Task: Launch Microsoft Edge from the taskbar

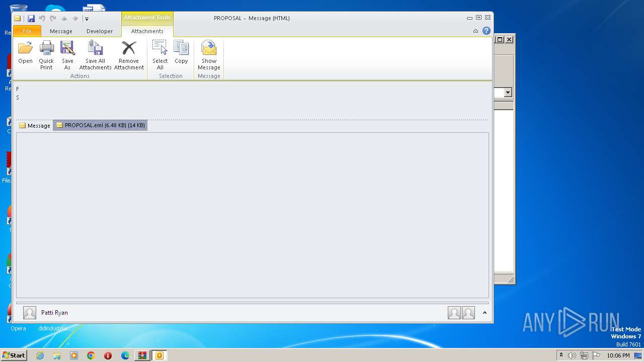Action: (x=125, y=355)
